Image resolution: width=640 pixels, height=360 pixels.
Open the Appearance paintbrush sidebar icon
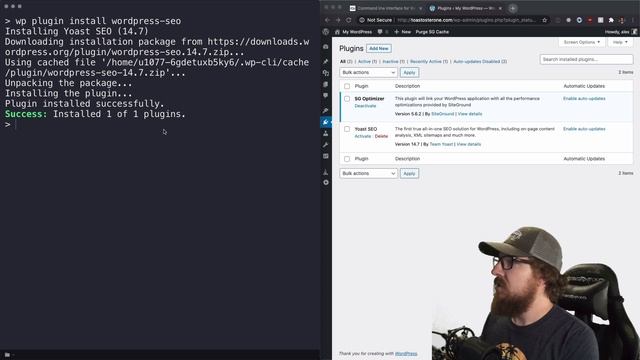tap(326, 111)
